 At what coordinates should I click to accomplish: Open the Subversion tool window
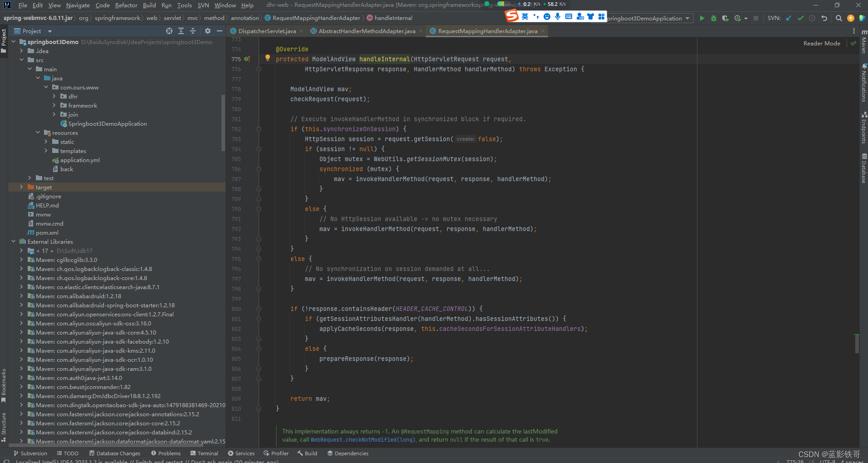point(30,453)
